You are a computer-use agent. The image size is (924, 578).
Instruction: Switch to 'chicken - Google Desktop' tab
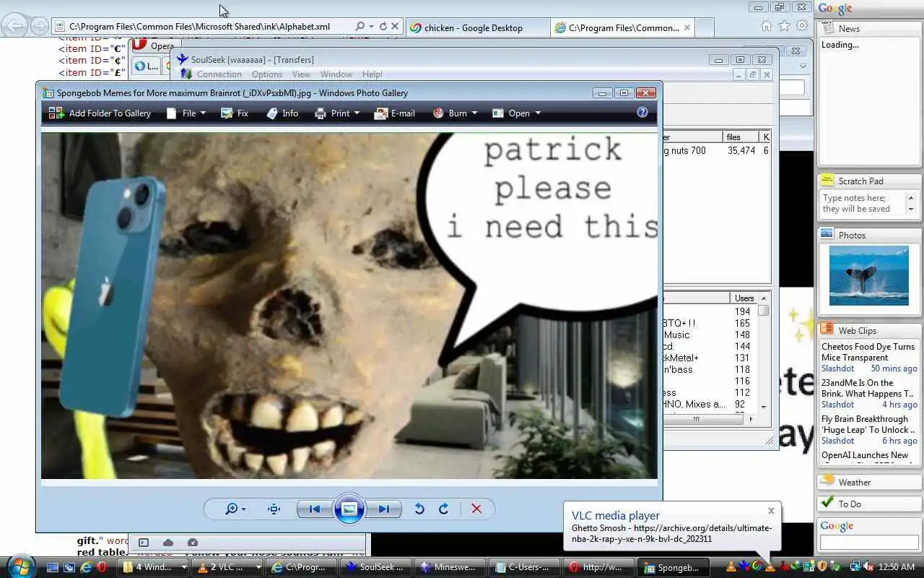477,27
